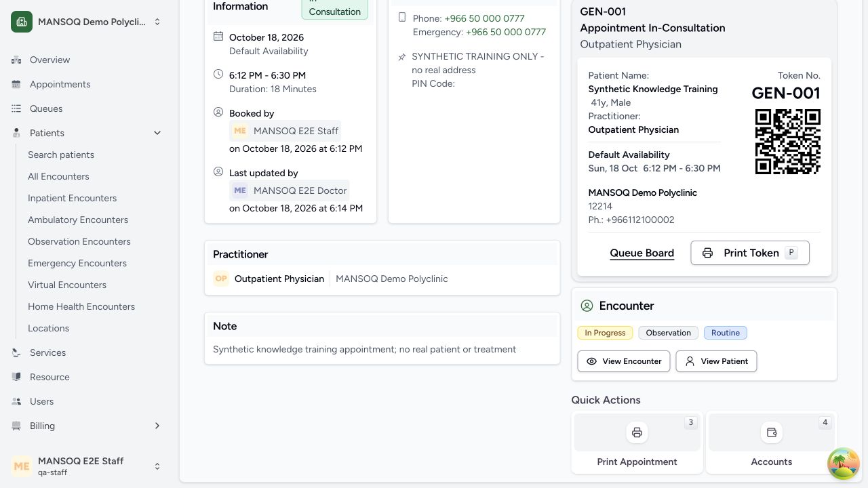Open the MANSOQ E2E Staff user menu

(87, 466)
